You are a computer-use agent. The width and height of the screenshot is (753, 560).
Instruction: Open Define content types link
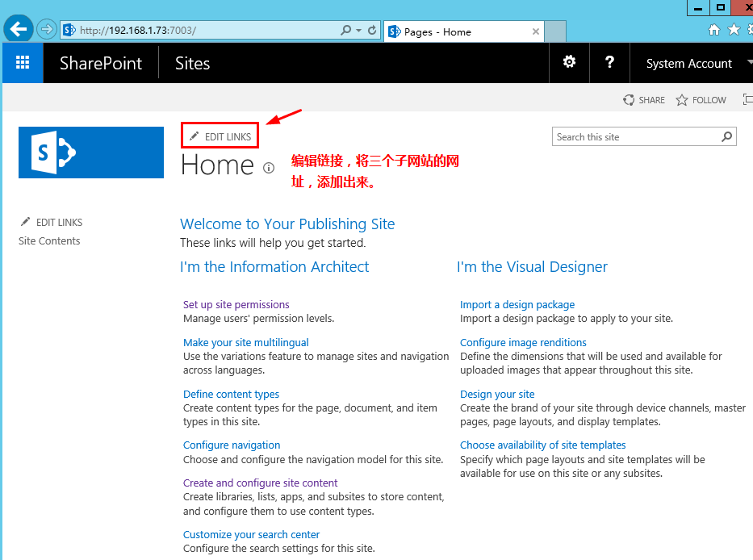click(231, 395)
